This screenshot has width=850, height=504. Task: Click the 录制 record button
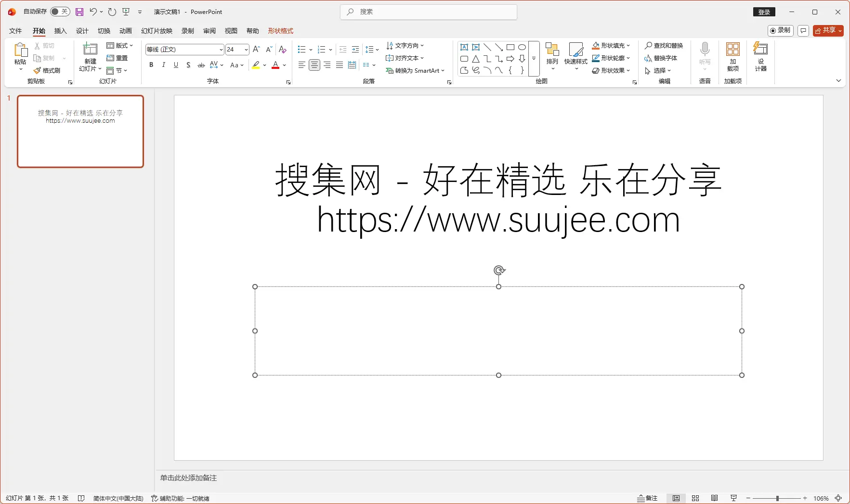point(780,30)
